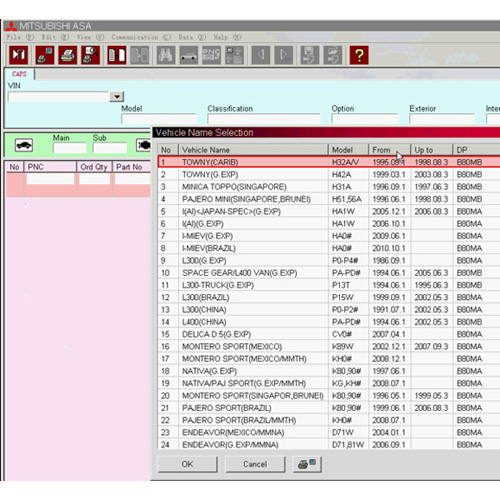This screenshot has height=500, width=500.
Task: Select the DELICA D:5(G.EXP) row
Action: pos(329,334)
